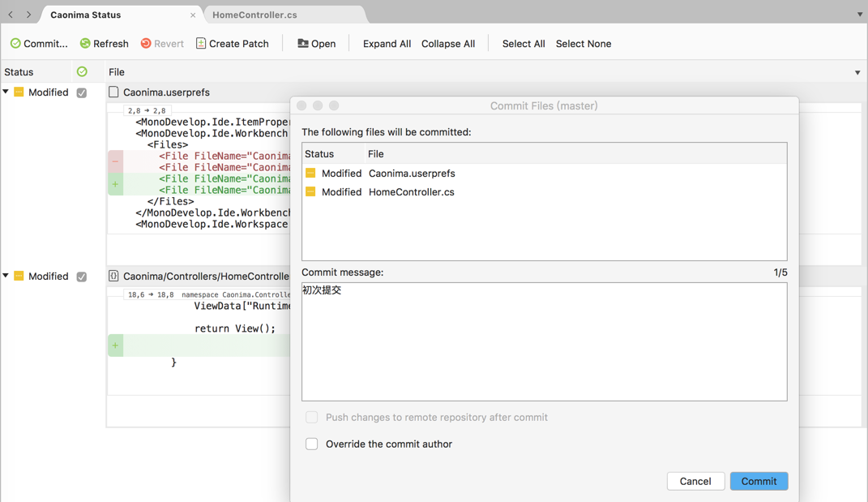Toggle checkbox for HomeController Modified row
Viewport: 868px width, 502px height.
click(82, 277)
